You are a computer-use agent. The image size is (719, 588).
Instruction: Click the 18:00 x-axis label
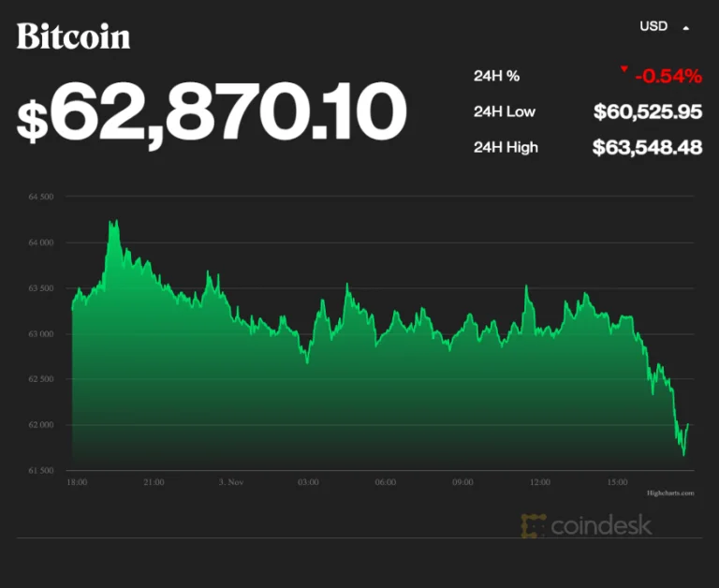[x=77, y=482]
